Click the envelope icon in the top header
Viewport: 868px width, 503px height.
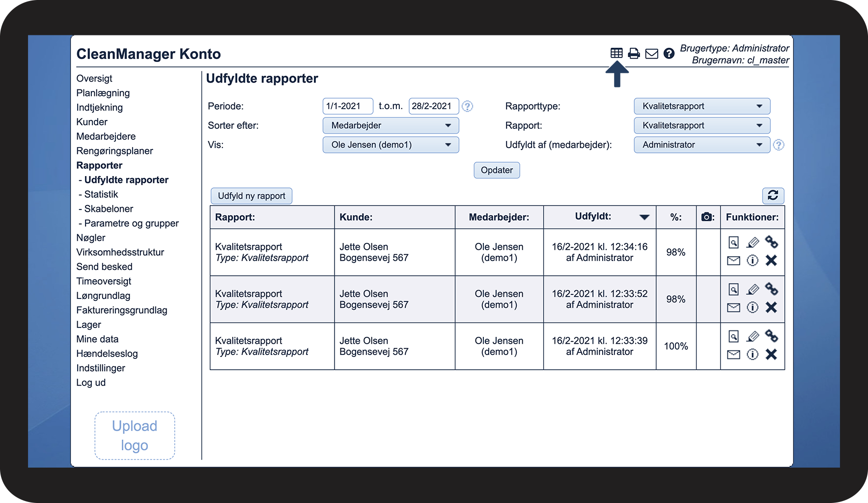click(x=652, y=54)
